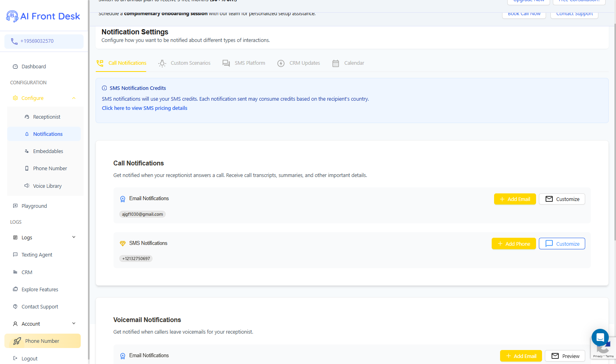This screenshot has width=616, height=364.
Task: Click the Logout arrow icon
Action: pyautogui.click(x=15, y=358)
